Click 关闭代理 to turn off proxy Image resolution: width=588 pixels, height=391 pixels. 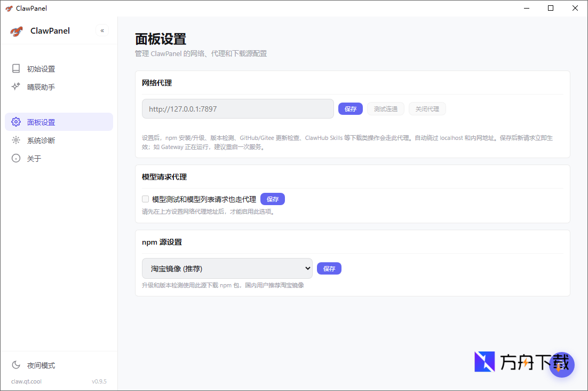pos(427,109)
